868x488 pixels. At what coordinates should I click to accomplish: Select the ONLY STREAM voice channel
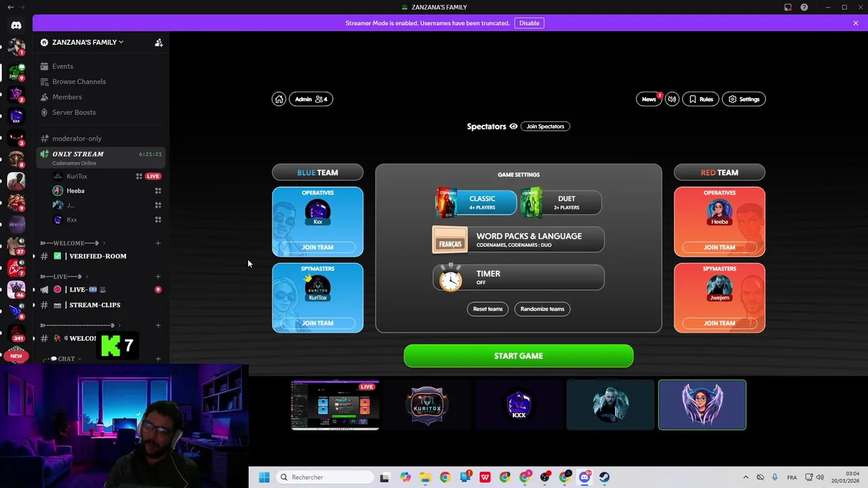coord(99,157)
